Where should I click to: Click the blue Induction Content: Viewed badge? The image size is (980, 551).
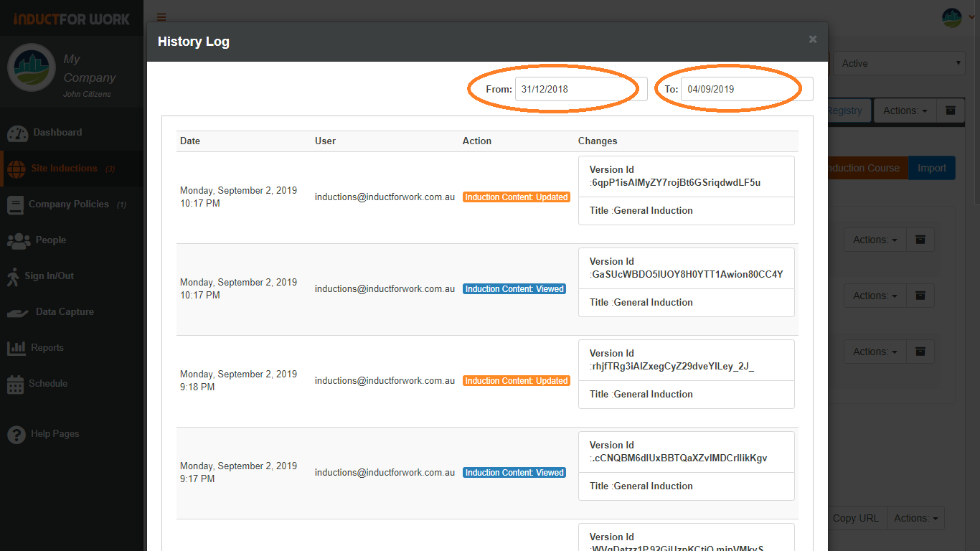tap(514, 288)
